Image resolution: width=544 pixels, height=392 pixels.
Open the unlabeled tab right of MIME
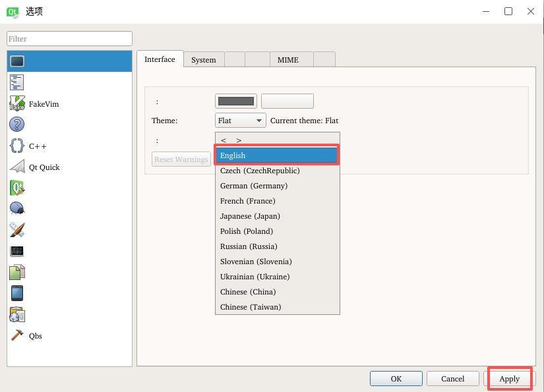(324, 59)
